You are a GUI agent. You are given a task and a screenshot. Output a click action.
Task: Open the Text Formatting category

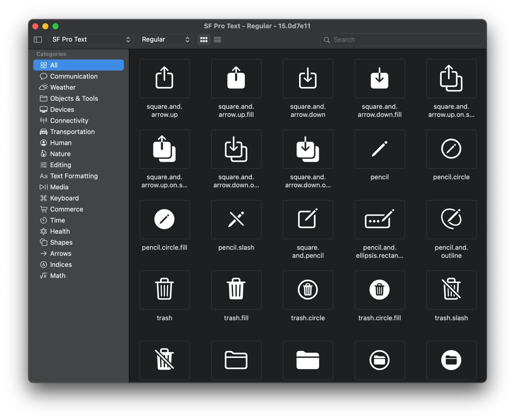78,176
